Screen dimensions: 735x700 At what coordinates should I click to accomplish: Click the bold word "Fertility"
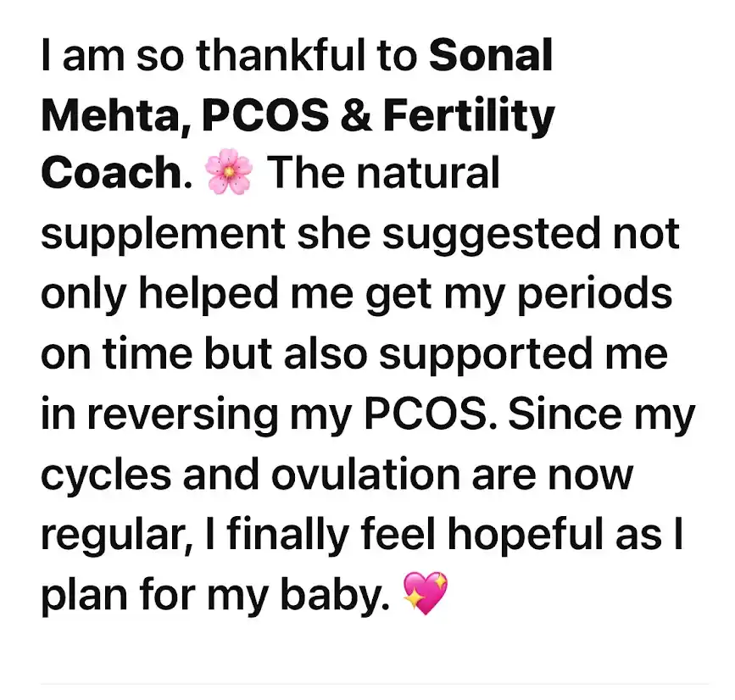coord(469,115)
